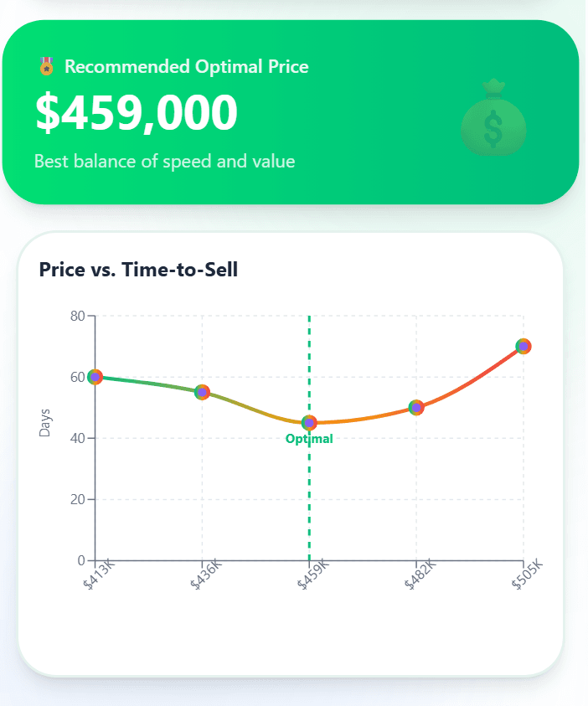This screenshot has width=588, height=706.
Task: Select the data point at $413K
Action: pos(95,377)
